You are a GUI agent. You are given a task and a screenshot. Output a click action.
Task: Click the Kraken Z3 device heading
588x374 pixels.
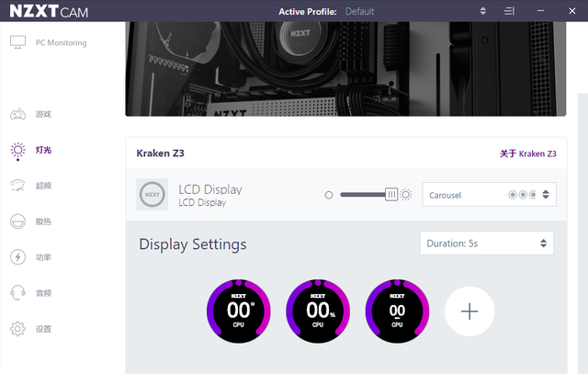[160, 153]
